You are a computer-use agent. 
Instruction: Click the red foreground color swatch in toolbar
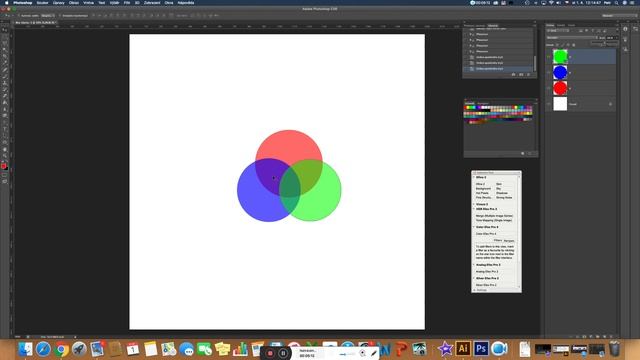coord(4,166)
